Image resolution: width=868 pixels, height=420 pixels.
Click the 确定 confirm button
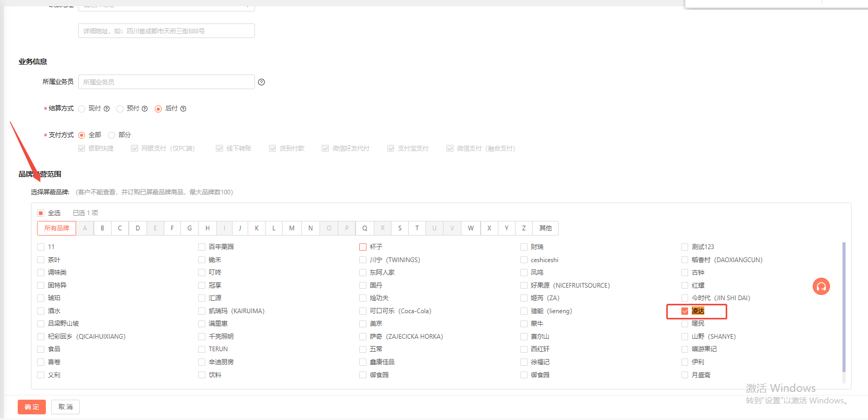[32, 407]
